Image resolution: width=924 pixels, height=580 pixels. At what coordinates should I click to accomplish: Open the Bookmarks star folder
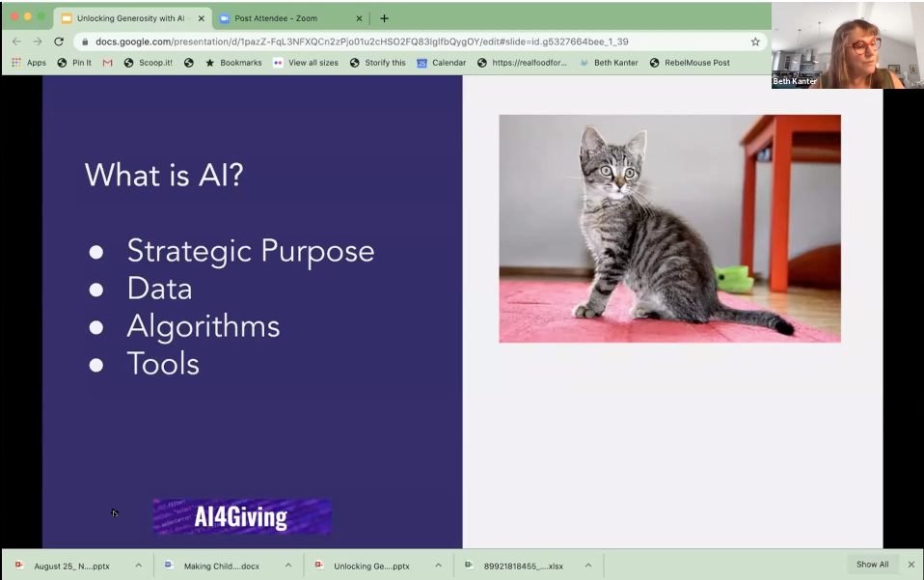click(233, 63)
